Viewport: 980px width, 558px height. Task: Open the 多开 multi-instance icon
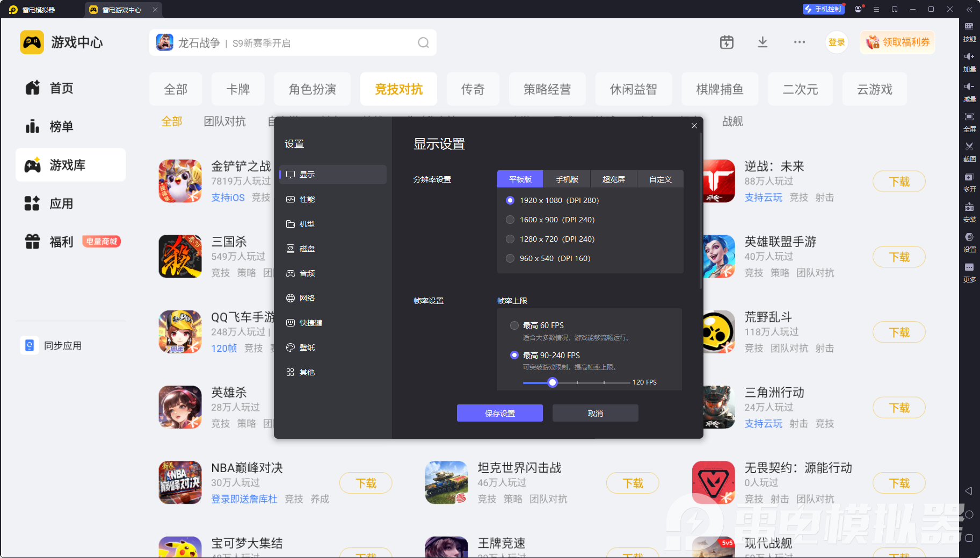(969, 182)
